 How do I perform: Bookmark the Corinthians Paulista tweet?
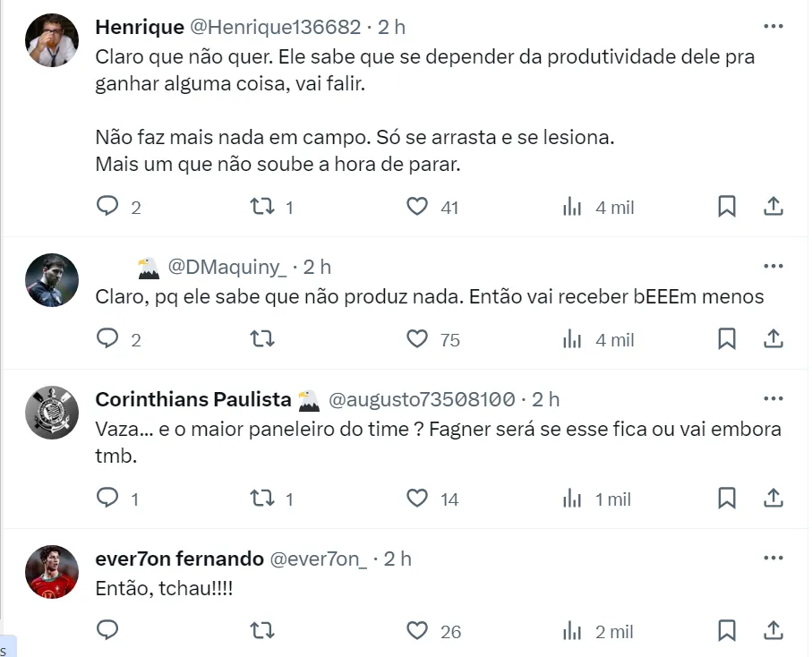pos(727,499)
